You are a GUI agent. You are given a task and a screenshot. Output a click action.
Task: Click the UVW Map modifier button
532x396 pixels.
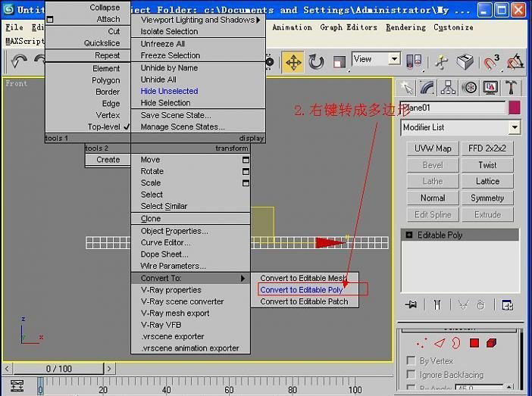click(x=433, y=148)
